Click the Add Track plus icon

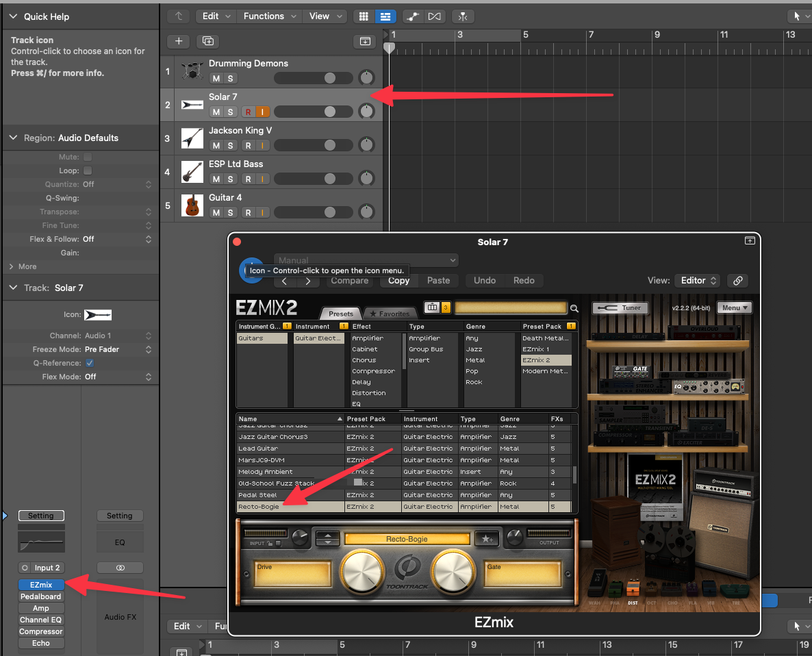(x=179, y=41)
